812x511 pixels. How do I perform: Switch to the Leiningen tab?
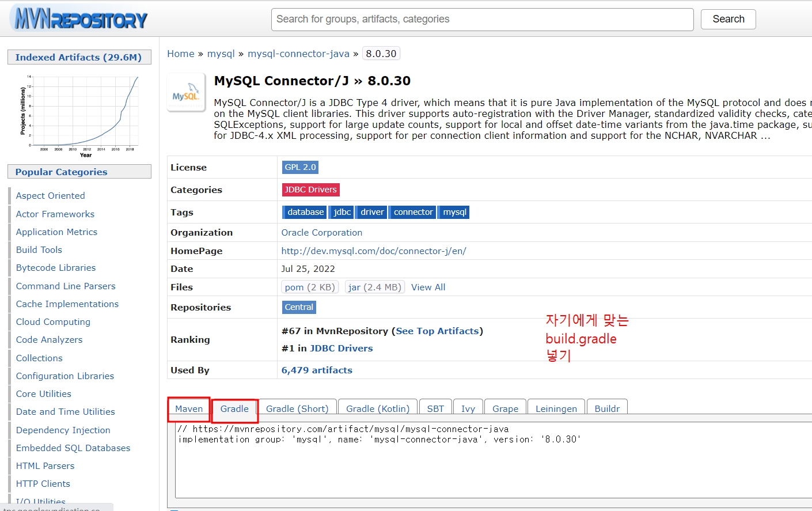pos(556,408)
